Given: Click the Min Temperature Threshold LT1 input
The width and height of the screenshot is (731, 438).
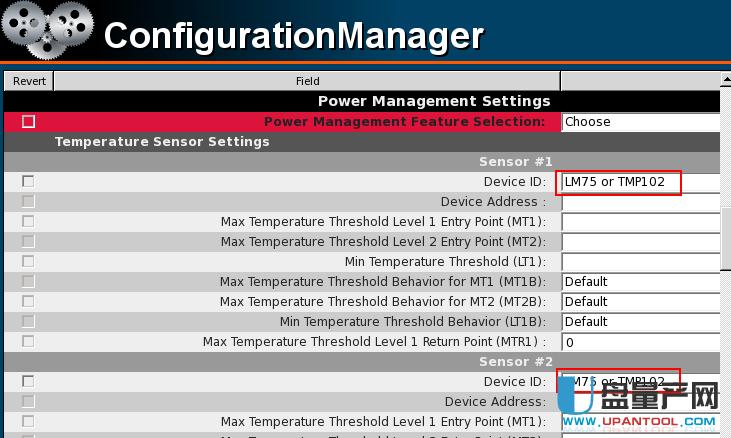Looking at the screenshot, I should [x=640, y=262].
